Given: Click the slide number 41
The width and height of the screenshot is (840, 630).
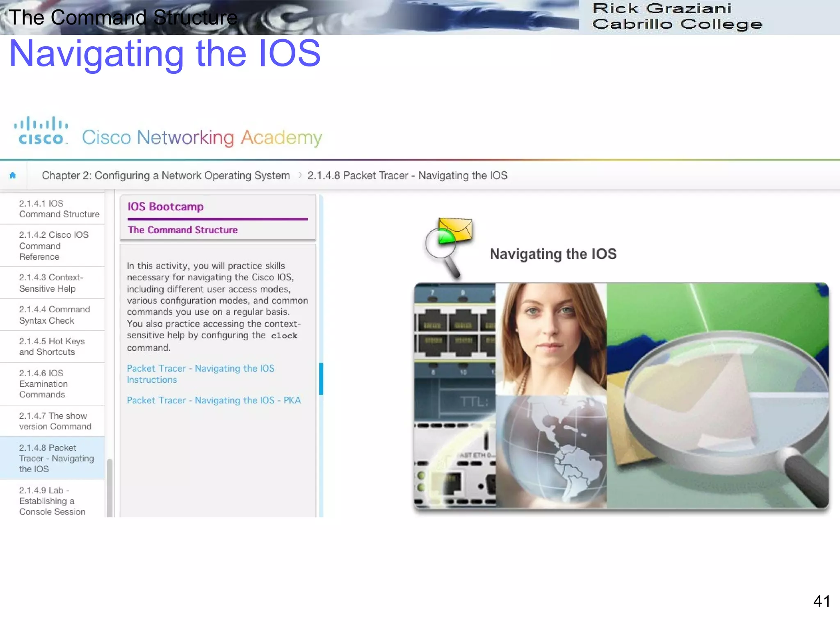Looking at the screenshot, I should tap(822, 601).
